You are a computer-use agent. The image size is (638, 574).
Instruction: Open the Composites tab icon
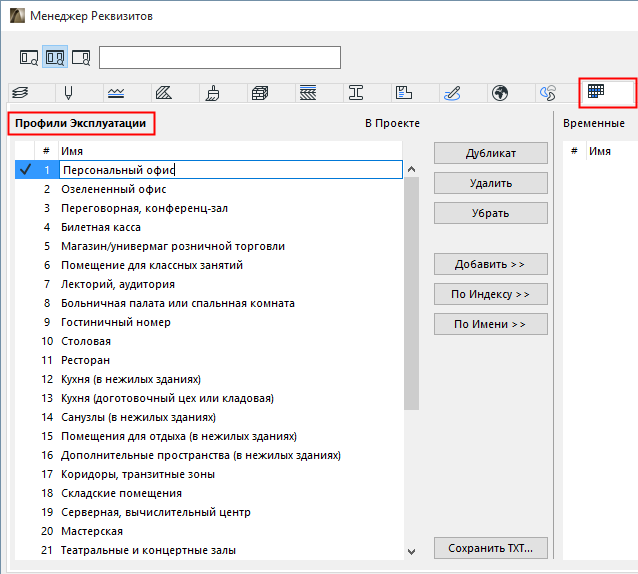pyautogui.click(x=308, y=93)
